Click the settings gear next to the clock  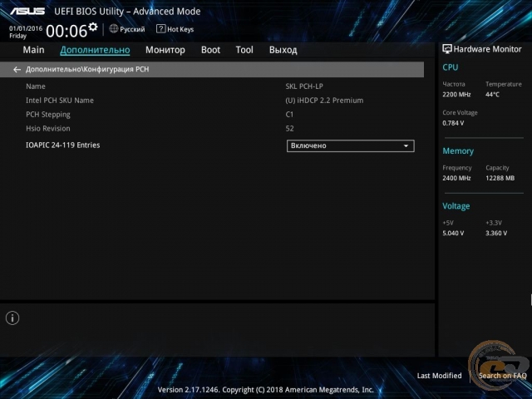coord(93,27)
